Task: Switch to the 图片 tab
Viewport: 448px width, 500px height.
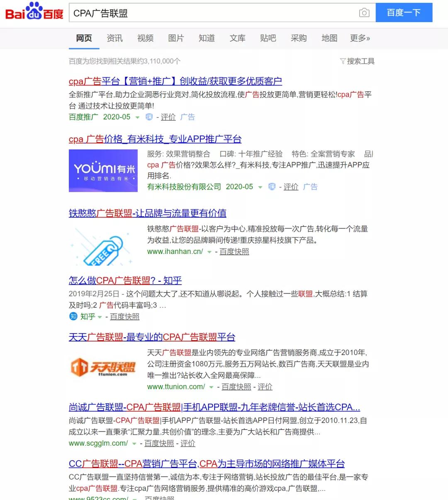Action: click(x=176, y=38)
